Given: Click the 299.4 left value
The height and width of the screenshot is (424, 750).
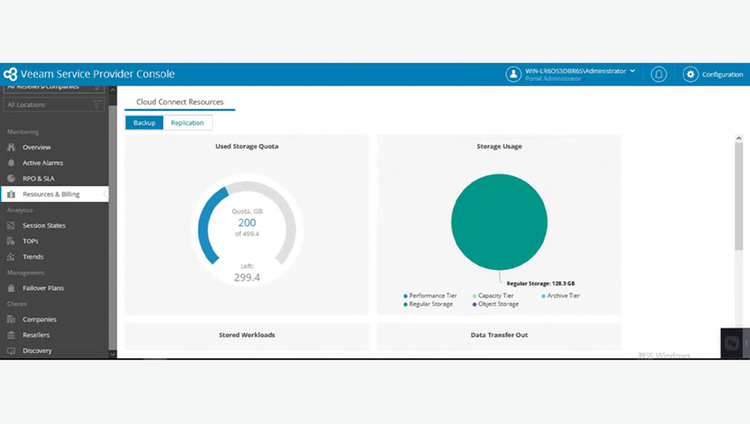Looking at the screenshot, I should tap(247, 278).
